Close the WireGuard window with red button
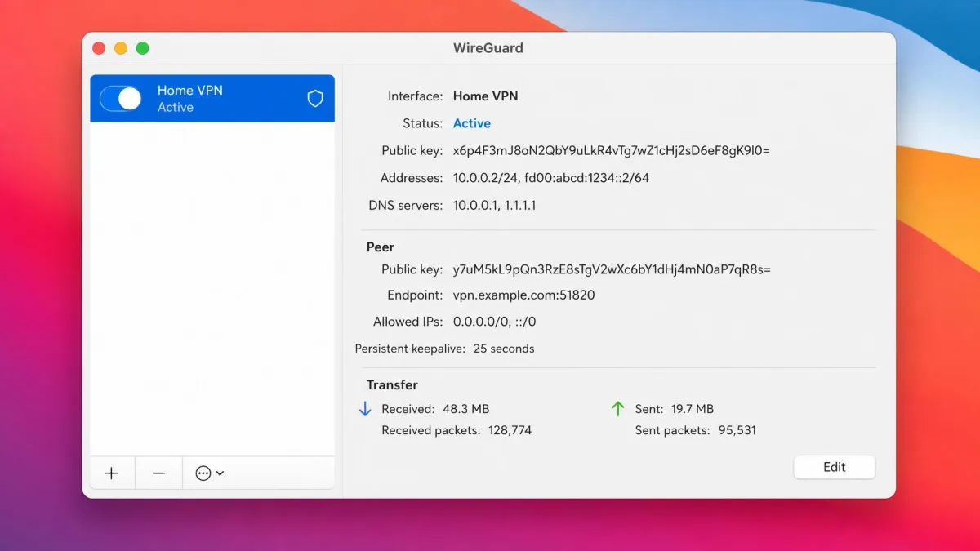 pos(100,48)
